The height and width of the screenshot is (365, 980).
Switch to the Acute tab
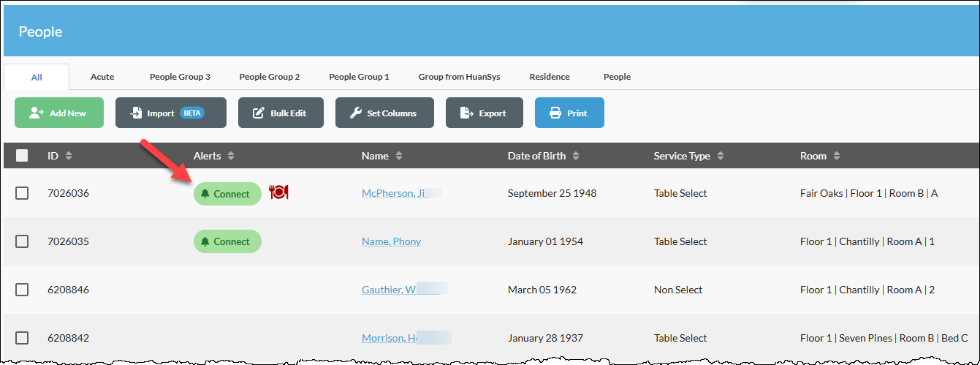[x=102, y=77]
